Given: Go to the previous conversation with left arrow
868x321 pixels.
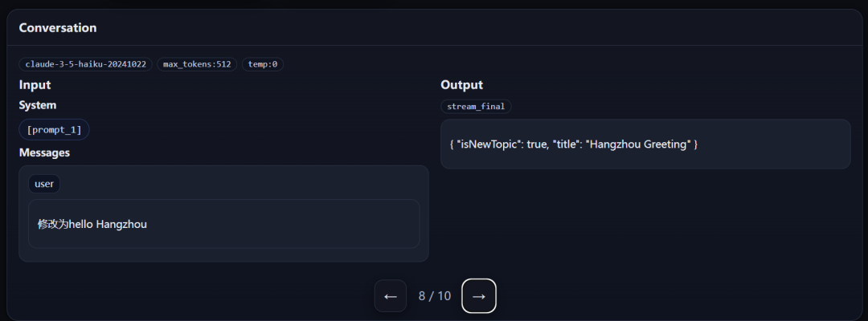Looking at the screenshot, I should (391, 295).
